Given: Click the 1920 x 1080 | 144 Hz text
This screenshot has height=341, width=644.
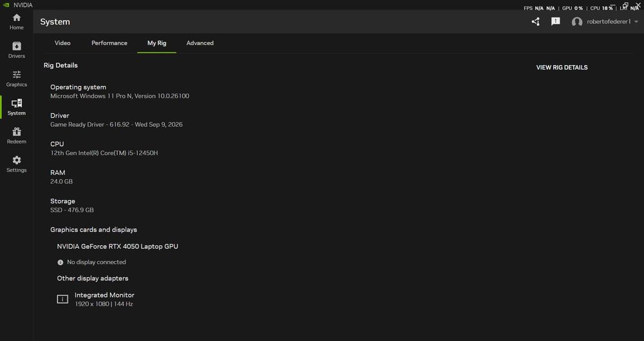Looking at the screenshot, I should click(x=104, y=304).
